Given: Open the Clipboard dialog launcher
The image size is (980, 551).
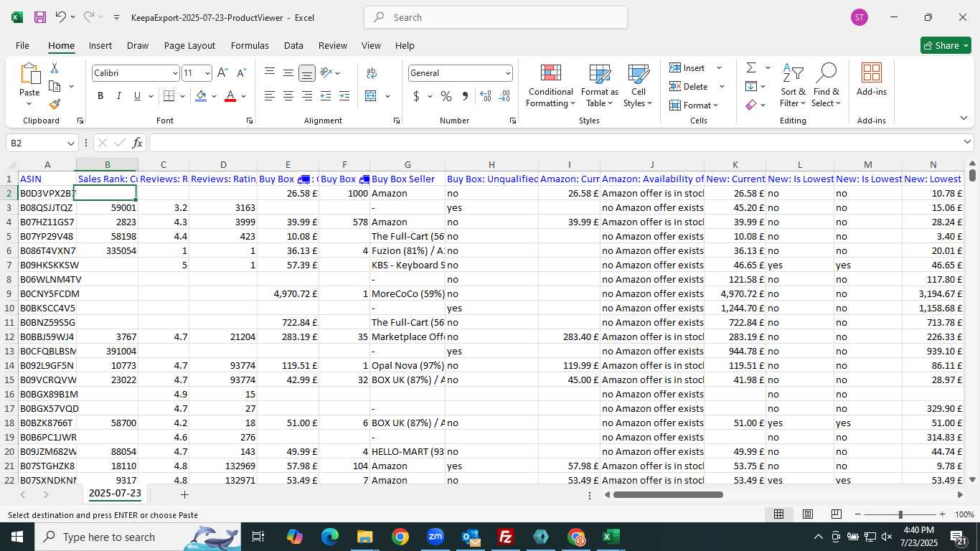Looking at the screenshot, I should coord(80,121).
